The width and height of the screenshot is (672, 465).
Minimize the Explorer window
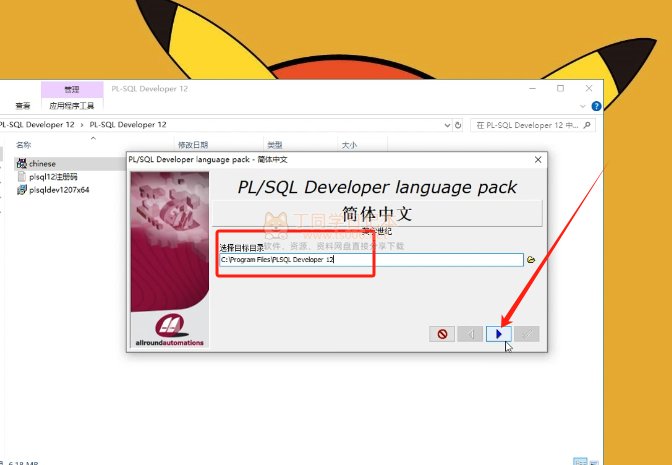point(532,89)
